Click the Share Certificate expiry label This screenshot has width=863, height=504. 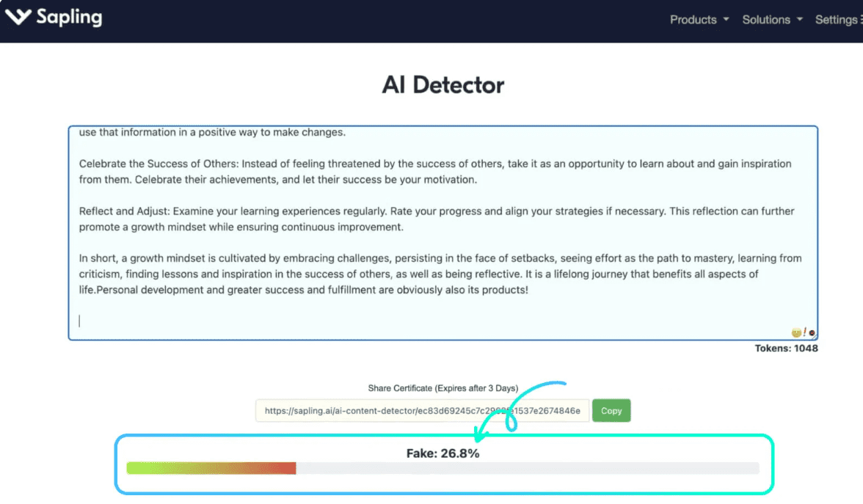click(x=443, y=388)
